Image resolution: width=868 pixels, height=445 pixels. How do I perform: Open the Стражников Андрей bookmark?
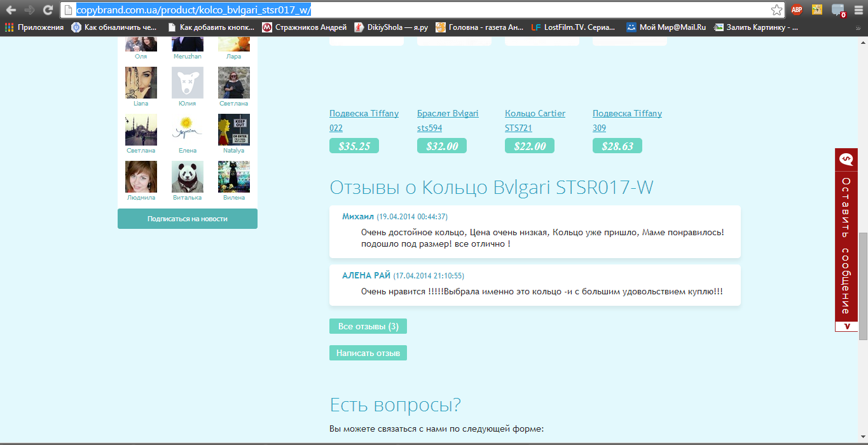point(305,27)
